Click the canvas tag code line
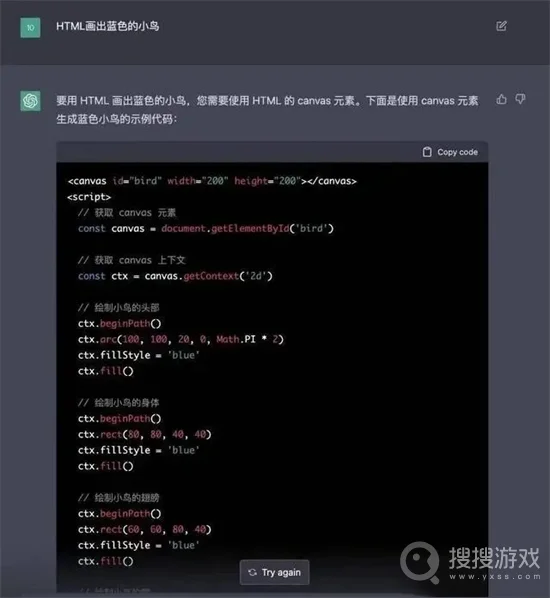550x598 pixels. [212, 181]
